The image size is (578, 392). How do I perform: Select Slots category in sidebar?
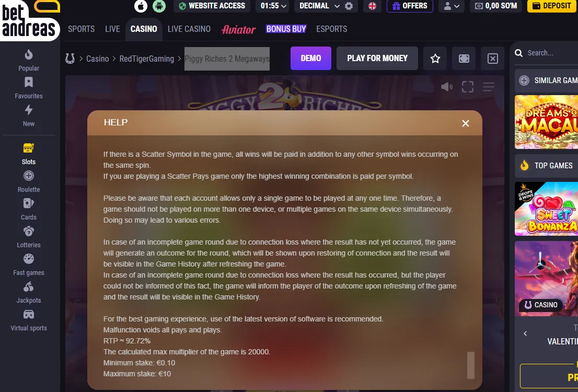[29, 154]
